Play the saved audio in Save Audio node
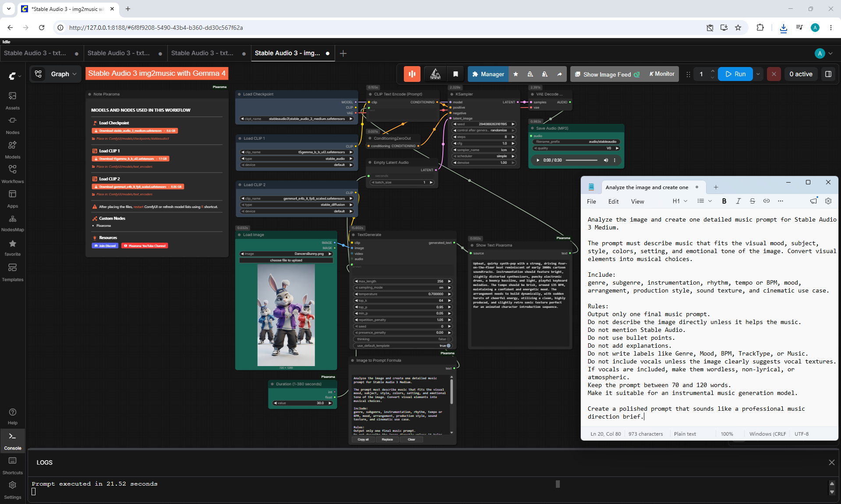Image resolution: width=841 pixels, height=504 pixels. click(538, 160)
